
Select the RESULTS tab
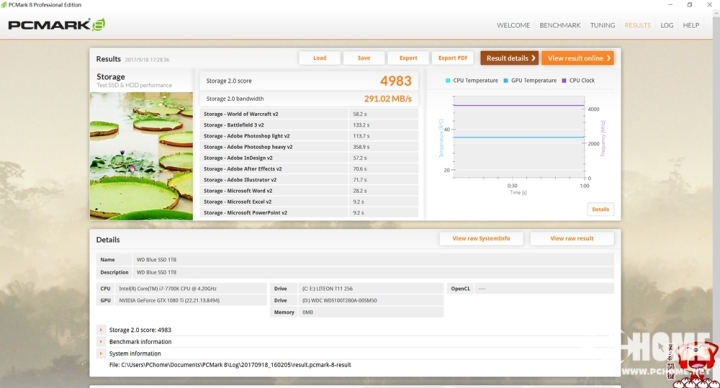pos(637,25)
